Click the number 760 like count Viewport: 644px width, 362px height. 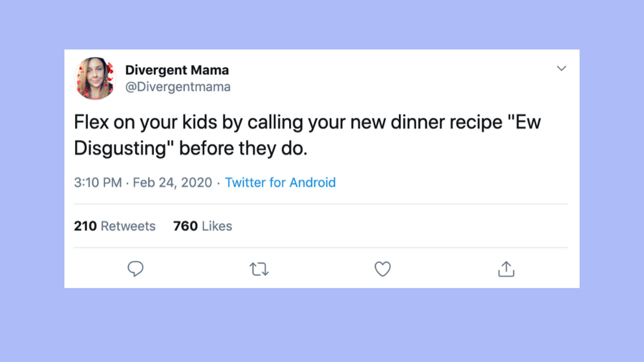coord(185,226)
